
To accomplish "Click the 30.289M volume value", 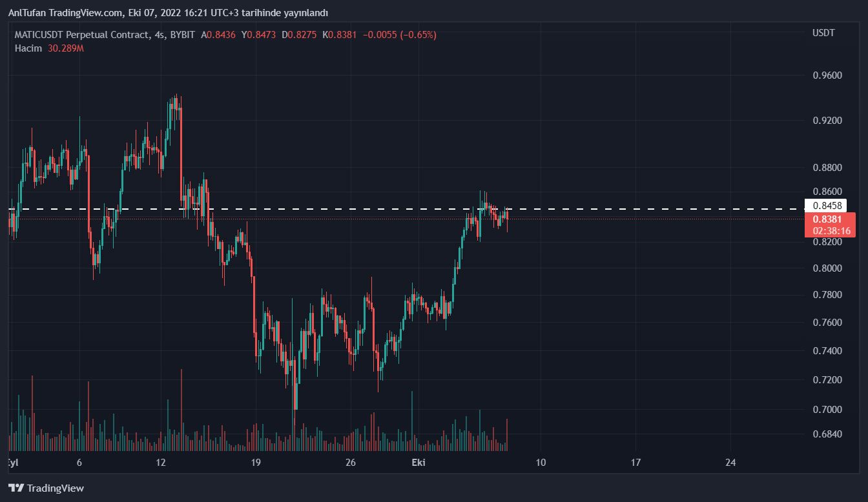I will [x=66, y=48].
